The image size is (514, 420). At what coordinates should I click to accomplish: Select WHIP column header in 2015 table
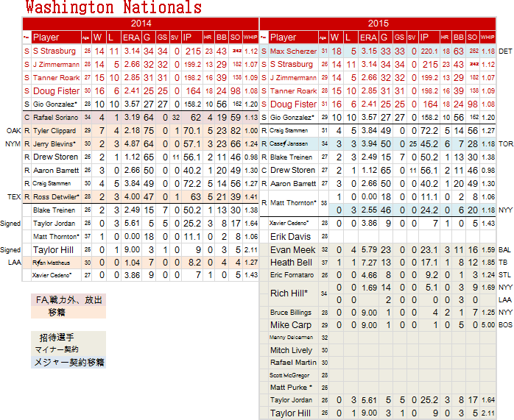click(x=487, y=38)
